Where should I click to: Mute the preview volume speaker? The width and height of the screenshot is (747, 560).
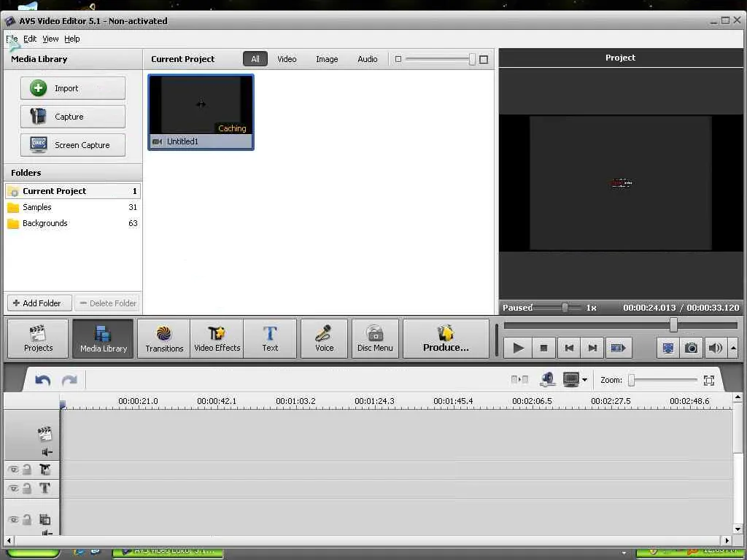(x=715, y=348)
